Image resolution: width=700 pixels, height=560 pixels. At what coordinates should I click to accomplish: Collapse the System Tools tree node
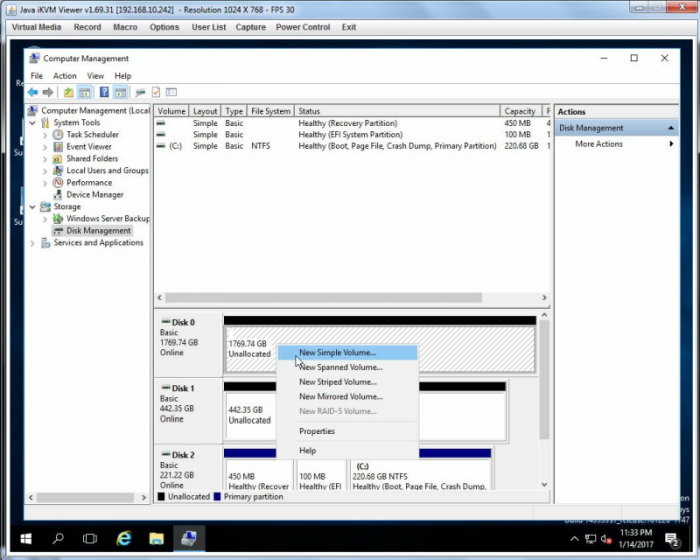pyautogui.click(x=33, y=122)
